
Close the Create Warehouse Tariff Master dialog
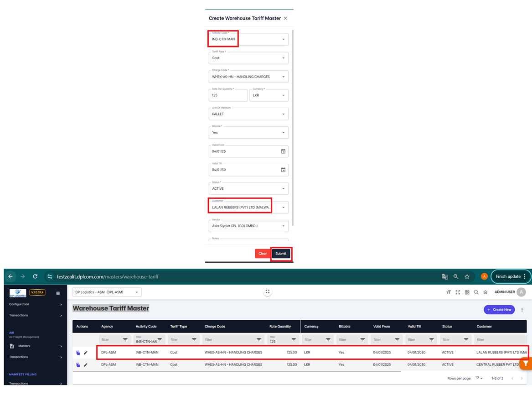pyautogui.click(x=285, y=18)
